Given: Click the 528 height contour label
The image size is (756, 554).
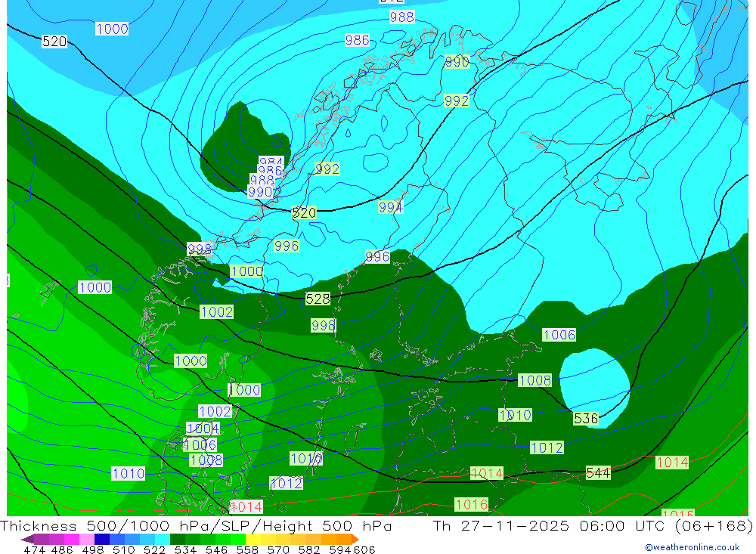Looking at the screenshot, I should pos(318,299).
